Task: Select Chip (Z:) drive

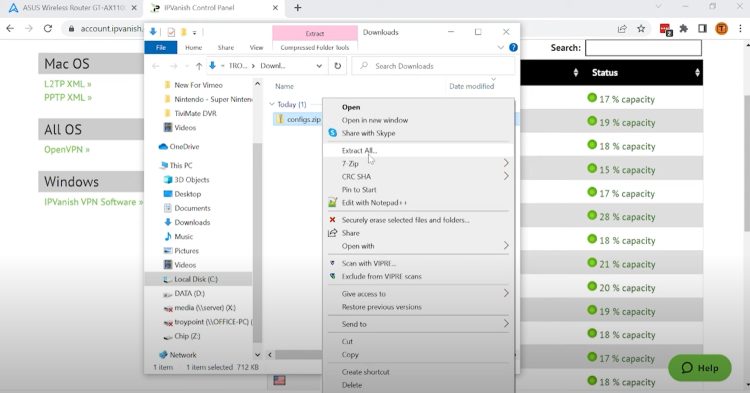Action: pos(187,336)
